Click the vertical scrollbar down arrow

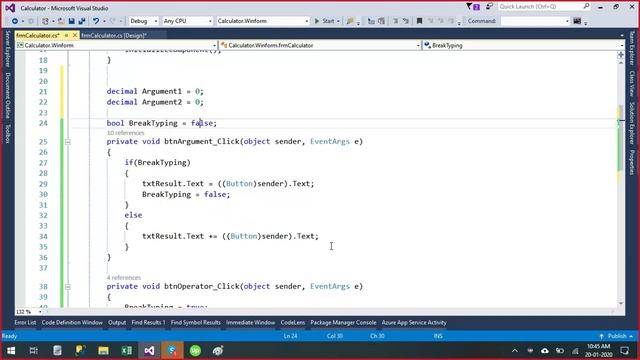[621, 303]
